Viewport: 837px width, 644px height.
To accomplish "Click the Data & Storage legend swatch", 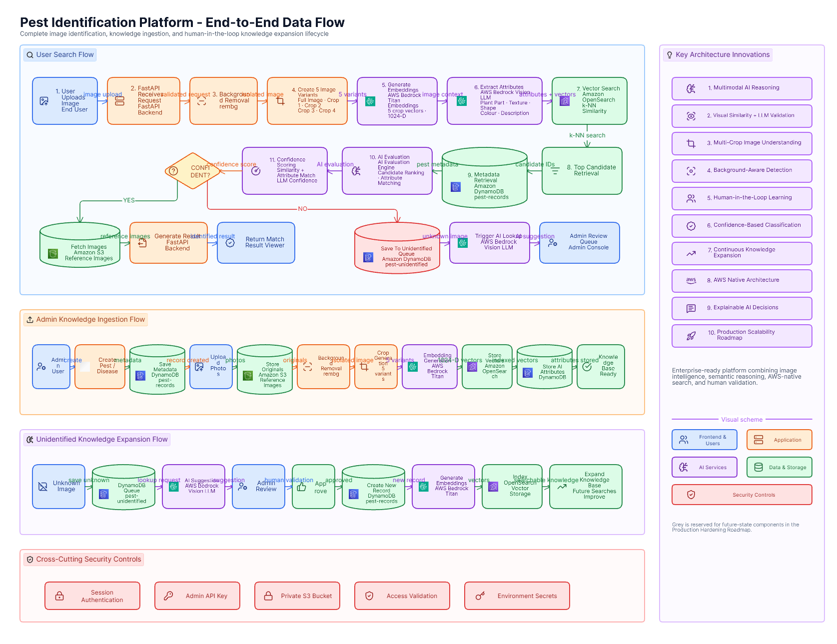I will [x=780, y=467].
